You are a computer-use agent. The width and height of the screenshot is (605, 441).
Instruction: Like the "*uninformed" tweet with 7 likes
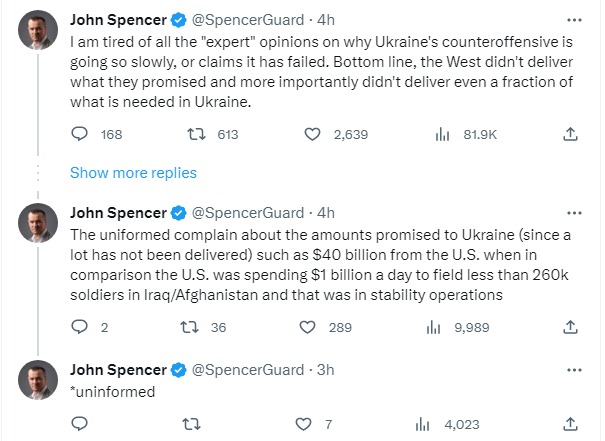(x=311, y=423)
